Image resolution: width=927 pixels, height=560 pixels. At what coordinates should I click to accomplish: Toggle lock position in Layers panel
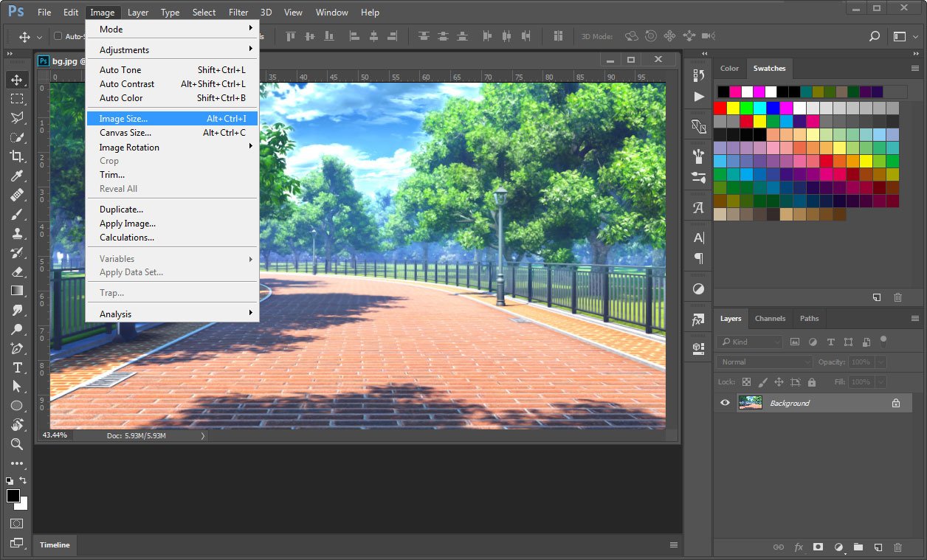click(x=779, y=382)
